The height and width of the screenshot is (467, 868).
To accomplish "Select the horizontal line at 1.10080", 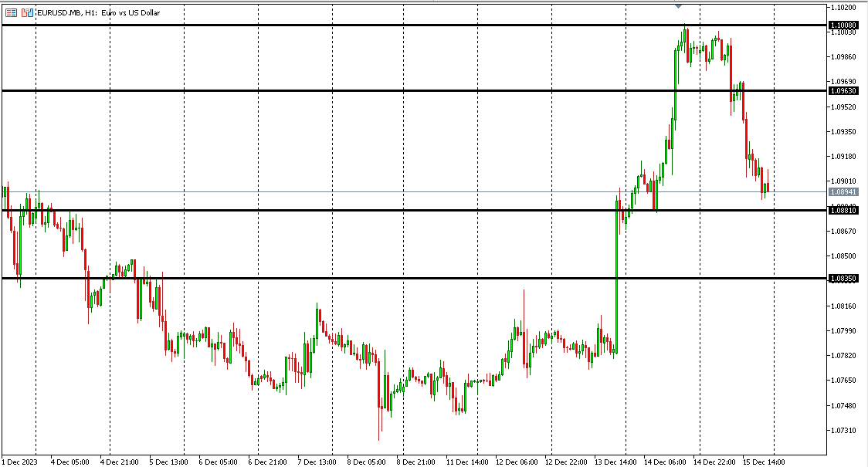I will coord(386,25).
